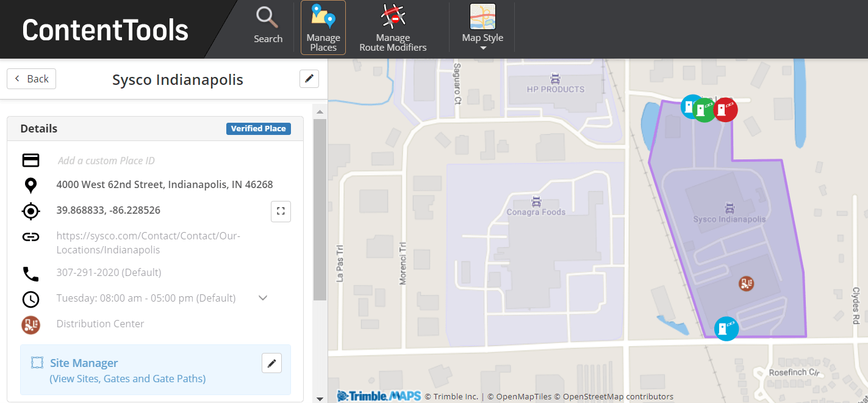
Task: Edit the Sysco Indianapolis place name
Action: coord(309,79)
